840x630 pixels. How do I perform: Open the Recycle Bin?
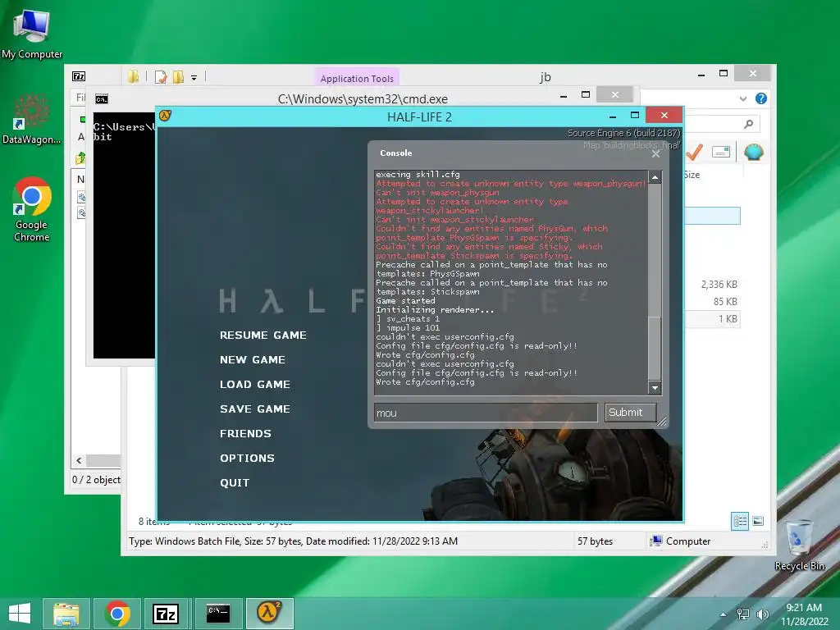799,546
